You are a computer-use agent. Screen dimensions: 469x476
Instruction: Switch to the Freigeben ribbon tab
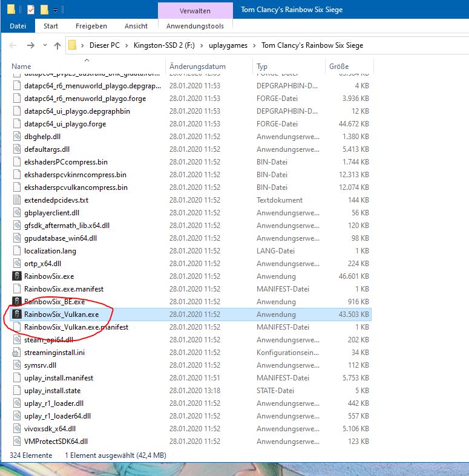tap(91, 26)
